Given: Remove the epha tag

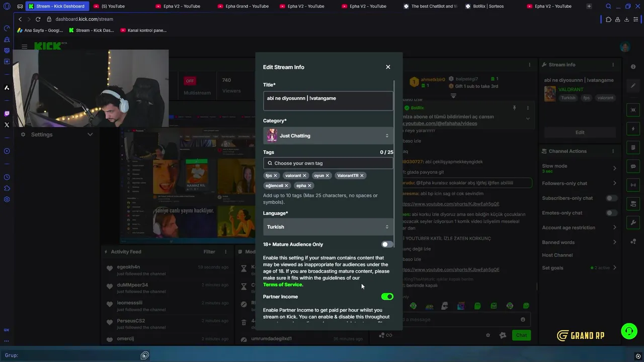Looking at the screenshot, I should click(309, 186).
